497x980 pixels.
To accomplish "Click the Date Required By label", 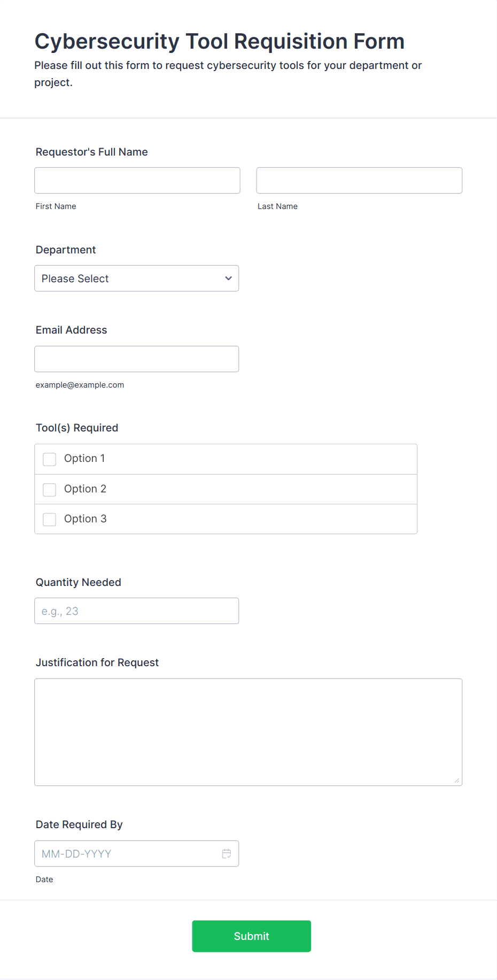I will 79,824.
